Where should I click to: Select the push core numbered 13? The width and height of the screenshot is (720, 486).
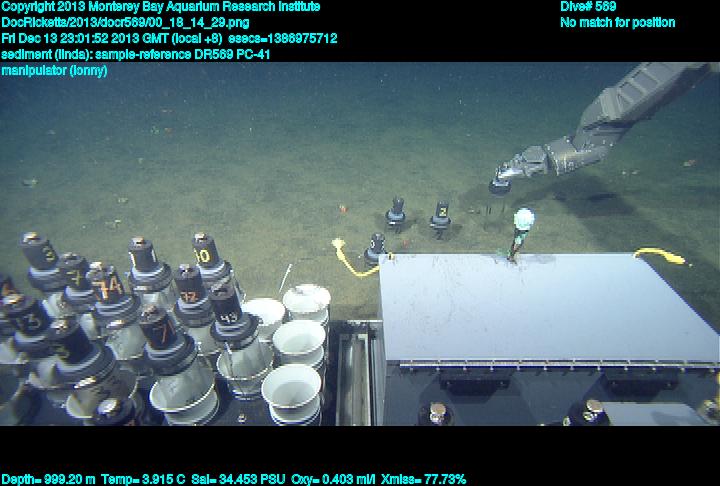click(30, 322)
